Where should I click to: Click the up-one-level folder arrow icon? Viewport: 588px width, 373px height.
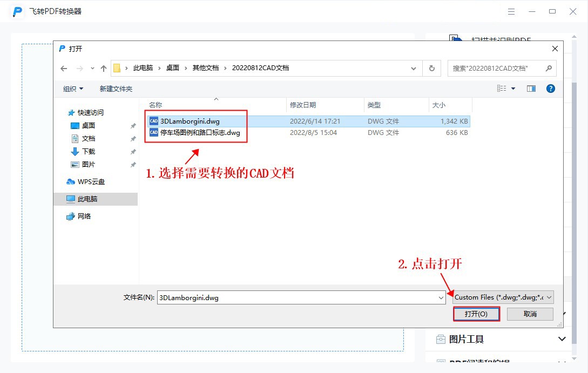coord(103,68)
